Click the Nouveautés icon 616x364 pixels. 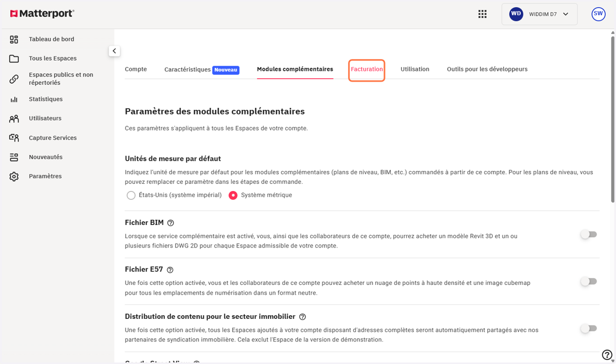[14, 157]
